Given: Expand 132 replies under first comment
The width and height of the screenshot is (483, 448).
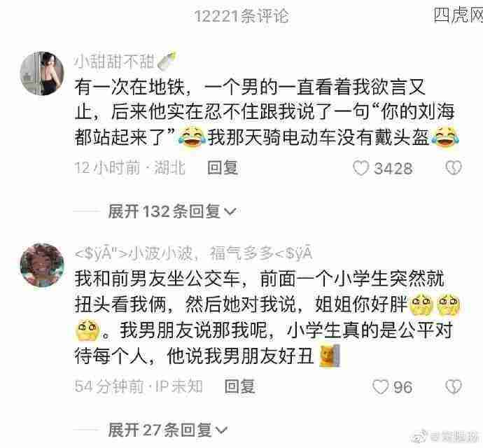Looking at the screenshot, I should pyautogui.click(x=172, y=211).
